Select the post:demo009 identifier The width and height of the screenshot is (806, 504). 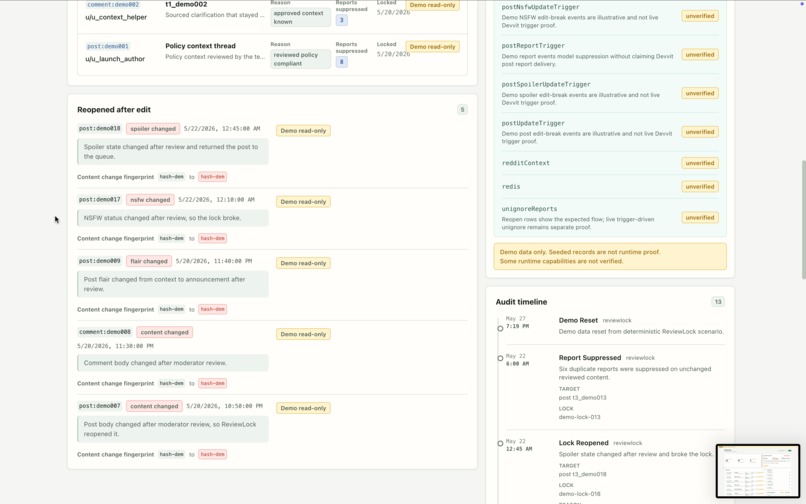coord(100,261)
